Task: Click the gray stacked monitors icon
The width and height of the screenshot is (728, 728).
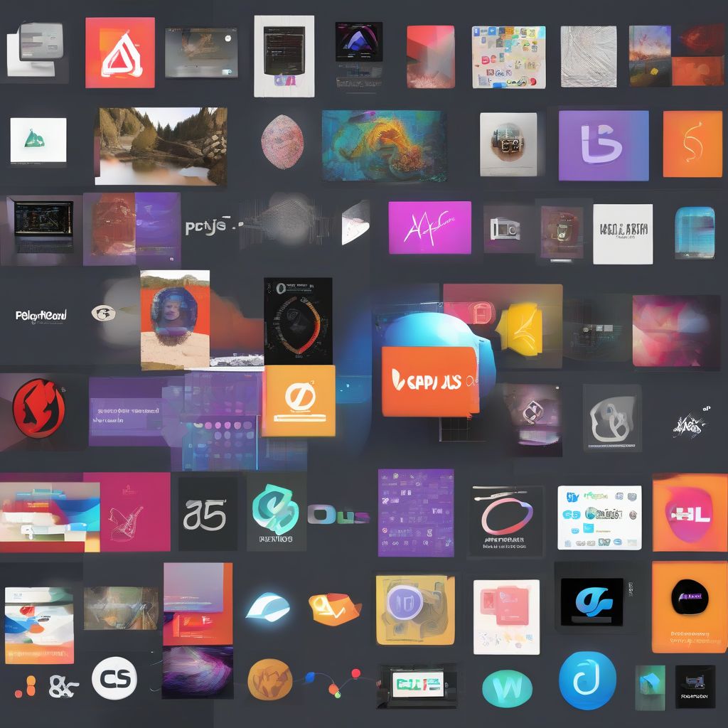Action: (x=36, y=50)
